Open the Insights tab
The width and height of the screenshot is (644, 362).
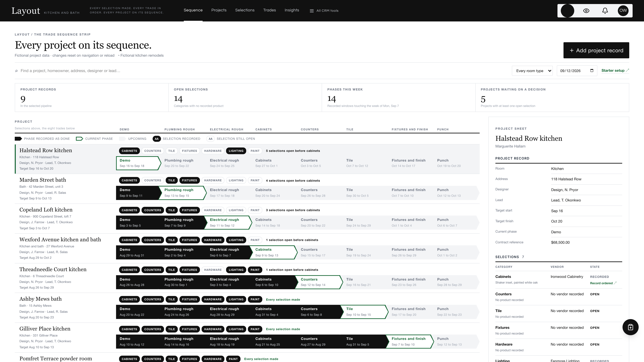[291, 10]
